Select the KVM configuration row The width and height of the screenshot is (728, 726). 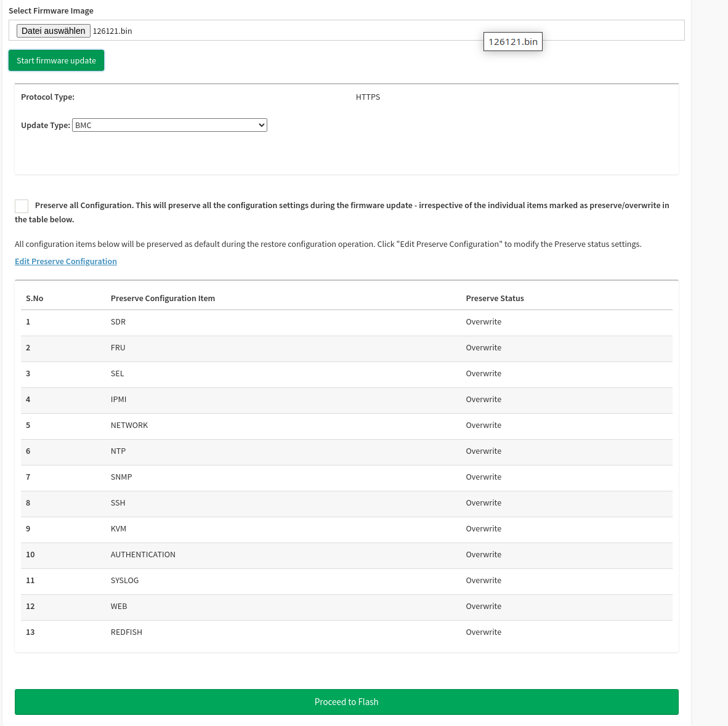pyautogui.click(x=346, y=529)
